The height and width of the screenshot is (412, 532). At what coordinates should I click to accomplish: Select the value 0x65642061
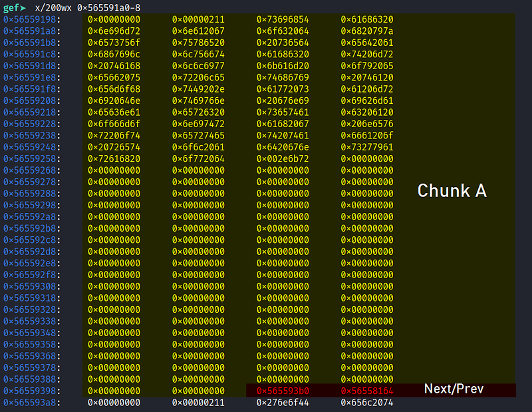(367, 43)
